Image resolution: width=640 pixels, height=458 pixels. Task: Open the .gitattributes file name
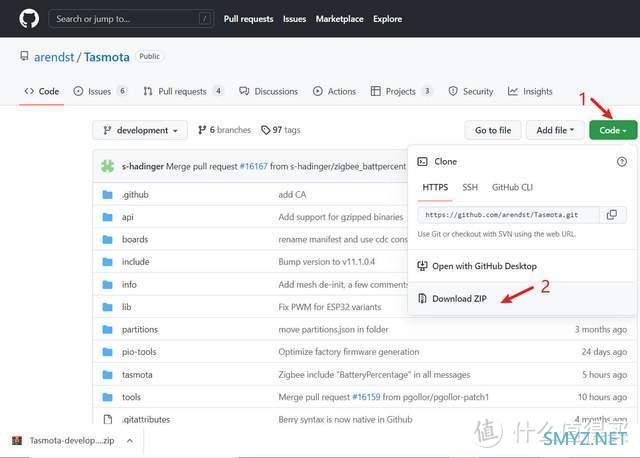coord(146,419)
